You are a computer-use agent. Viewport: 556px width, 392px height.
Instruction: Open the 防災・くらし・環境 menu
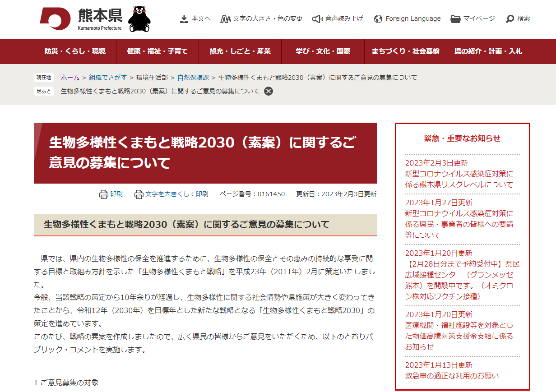[75, 51]
